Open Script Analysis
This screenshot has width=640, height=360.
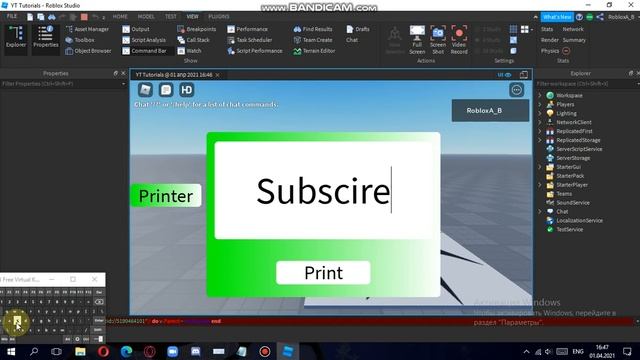point(144,40)
